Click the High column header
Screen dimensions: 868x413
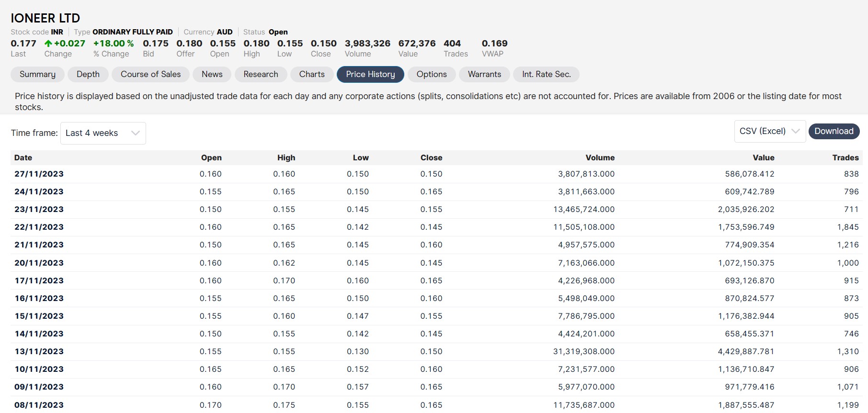click(x=286, y=157)
